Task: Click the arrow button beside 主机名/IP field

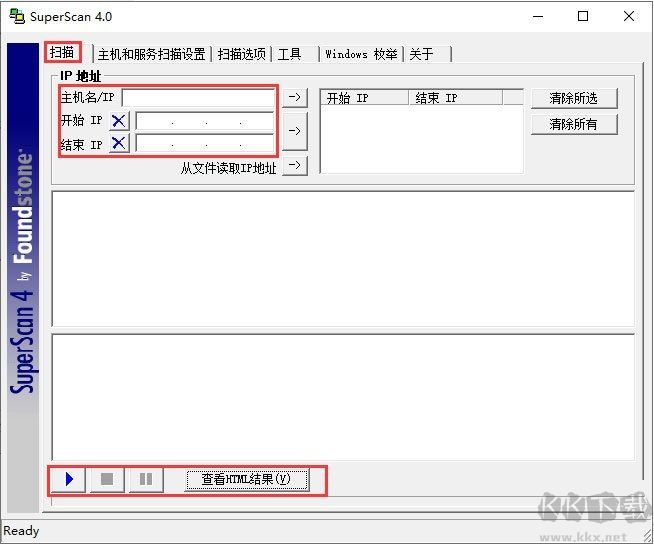Action: coord(294,97)
